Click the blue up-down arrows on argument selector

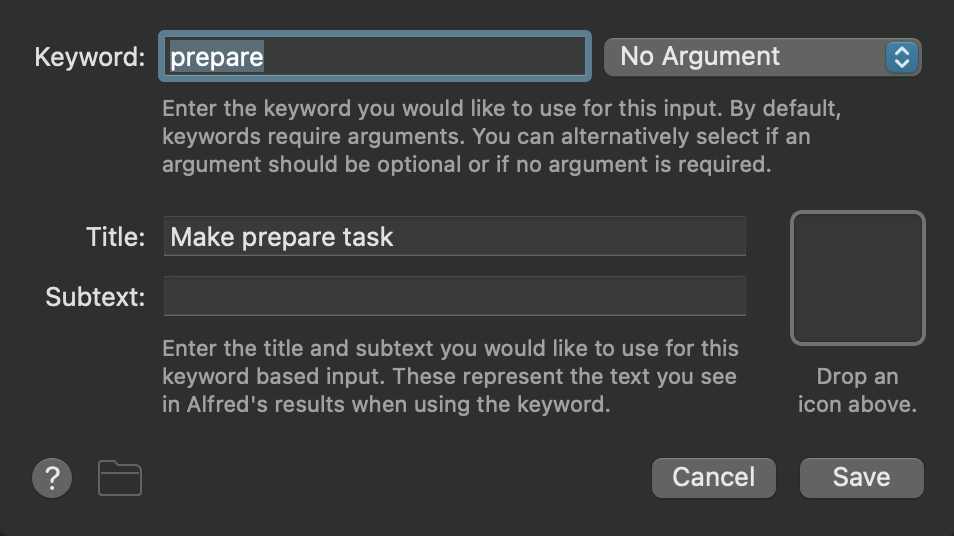902,57
